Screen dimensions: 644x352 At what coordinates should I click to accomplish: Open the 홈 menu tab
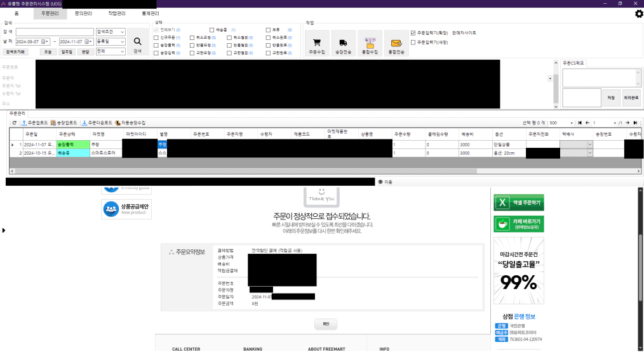17,13
